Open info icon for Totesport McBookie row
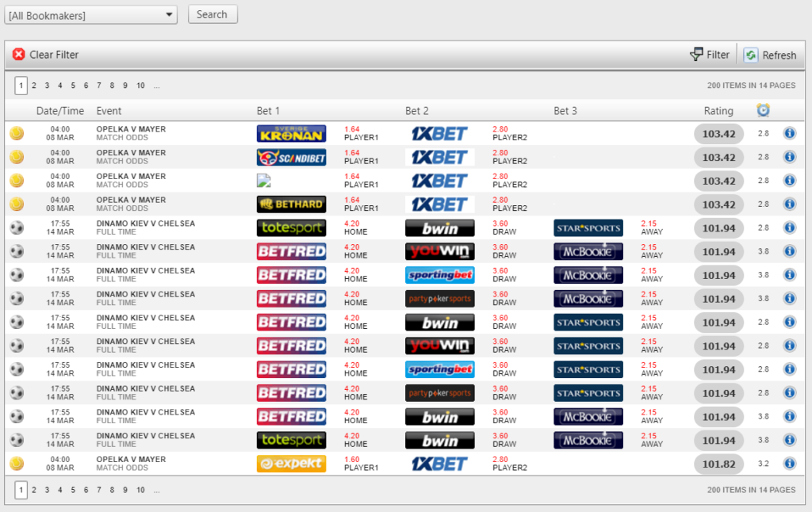The image size is (812, 512). [789, 440]
